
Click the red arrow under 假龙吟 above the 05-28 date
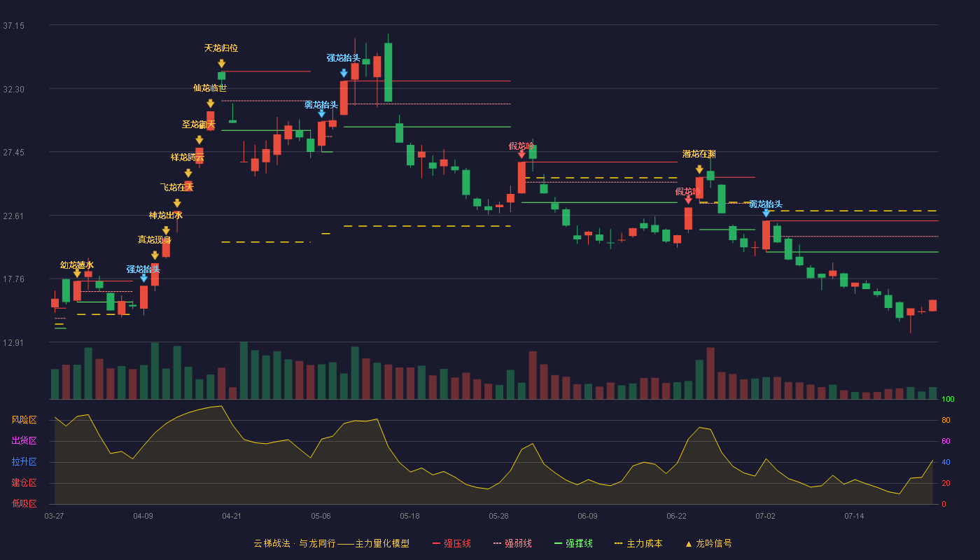coord(521,155)
